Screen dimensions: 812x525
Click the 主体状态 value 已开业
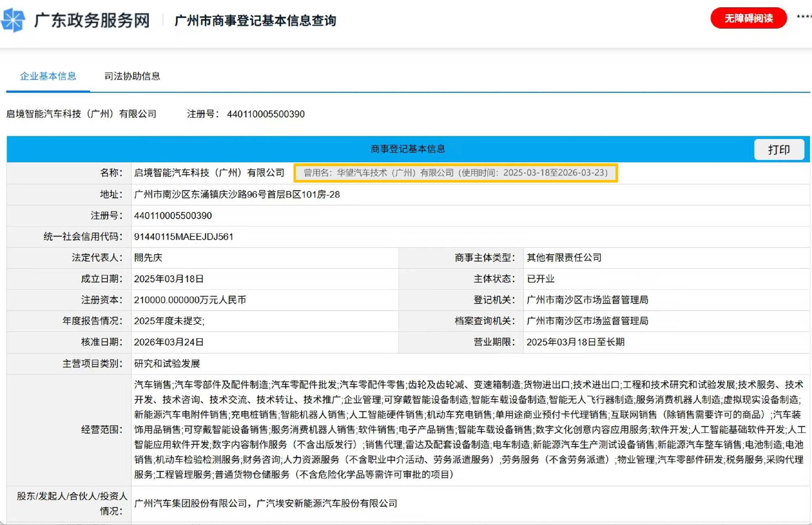(x=540, y=279)
